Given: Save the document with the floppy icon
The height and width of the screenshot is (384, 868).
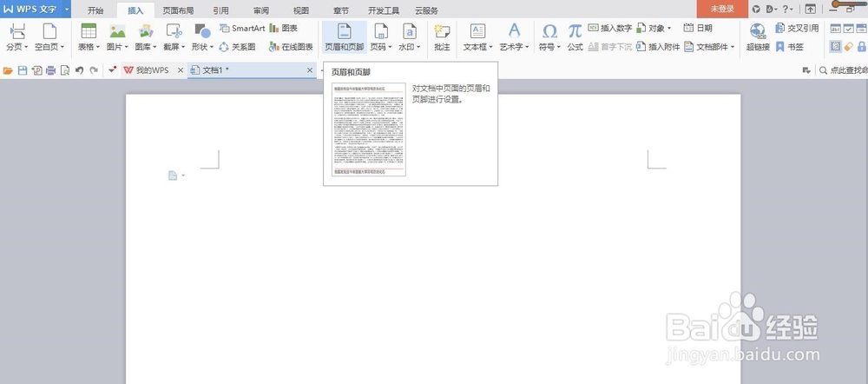Looking at the screenshot, I should point(23,70).
